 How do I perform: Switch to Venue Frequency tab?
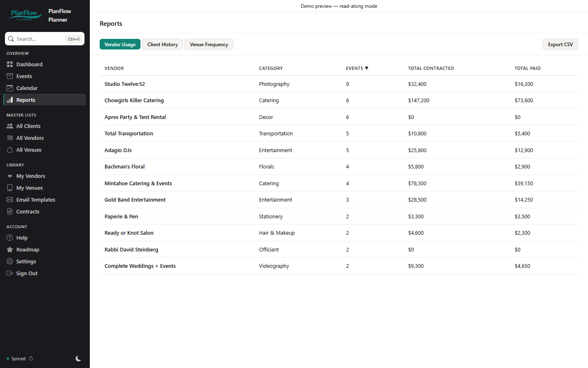[x=209, y=44]
